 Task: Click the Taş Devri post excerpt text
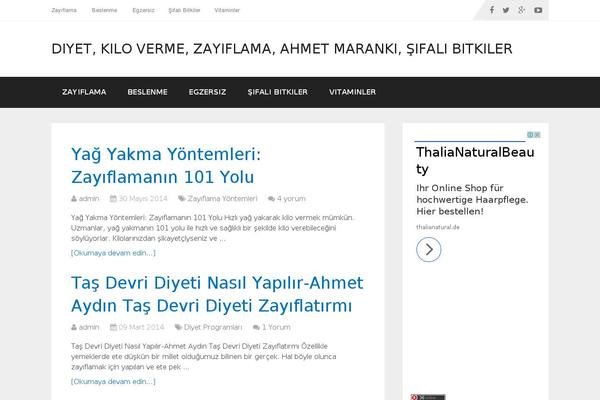click(204, 357)
